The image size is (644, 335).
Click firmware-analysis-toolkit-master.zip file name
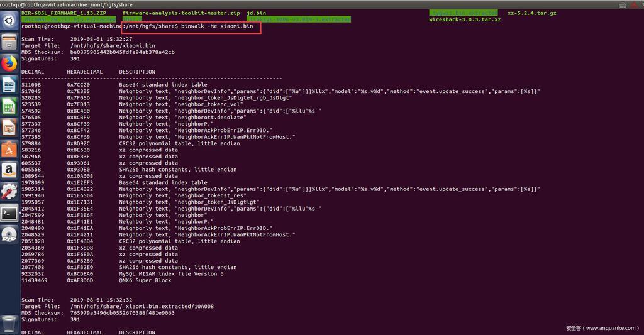181,13
